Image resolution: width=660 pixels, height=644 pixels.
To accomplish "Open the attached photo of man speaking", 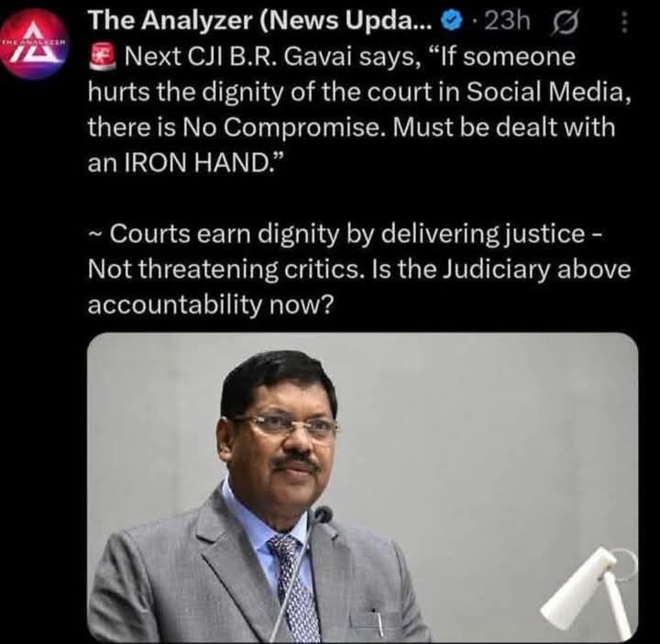I will pyautogui.click(x=362, y=487).
